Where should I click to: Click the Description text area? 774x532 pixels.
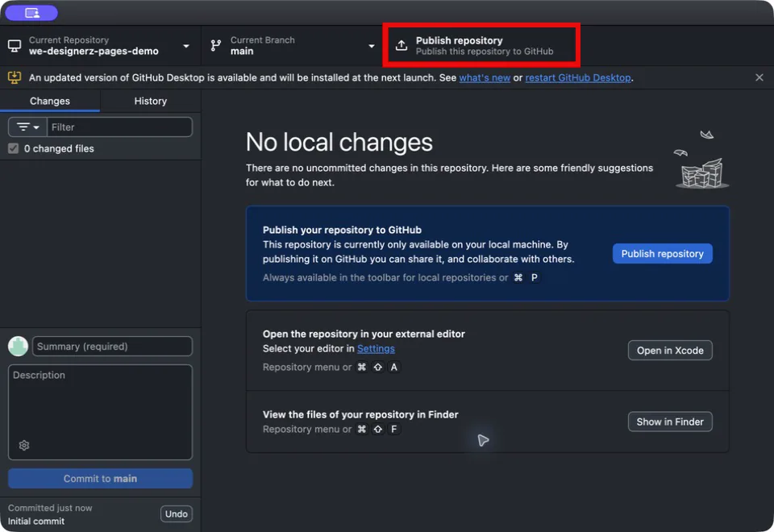(x=100, y=412)
